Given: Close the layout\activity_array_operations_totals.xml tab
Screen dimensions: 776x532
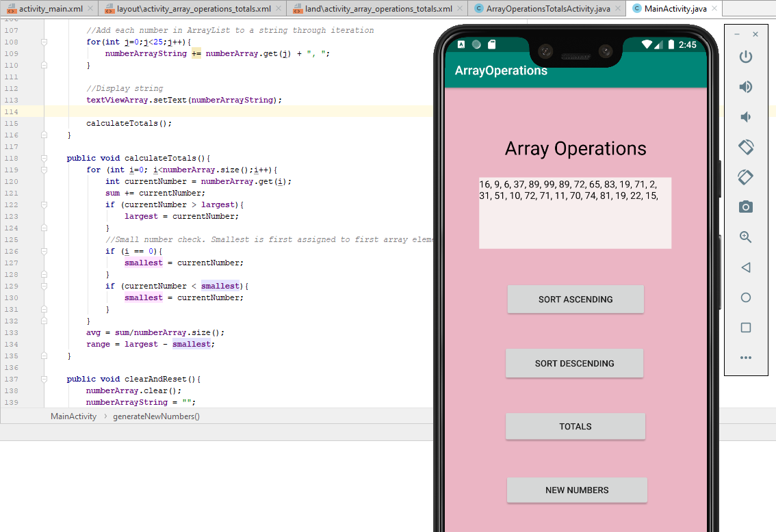Looking at the screenshot, I should coord(279,8).
